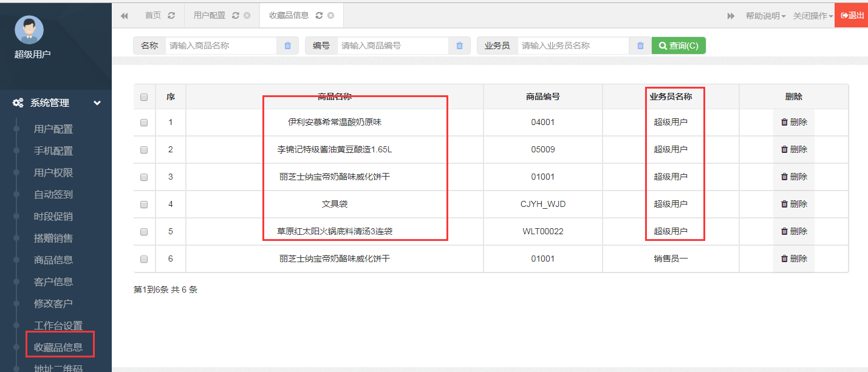
Task: Click product code WLT00022
Action: 543,231
